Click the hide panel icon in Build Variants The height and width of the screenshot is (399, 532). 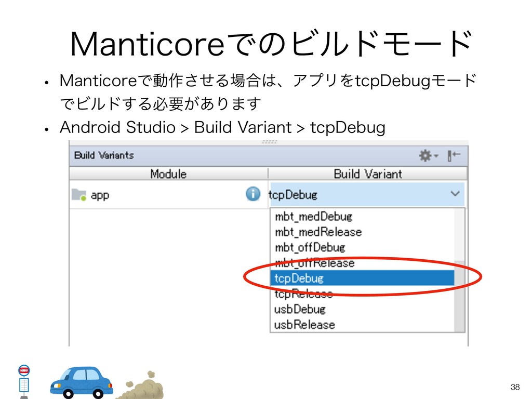[454, 156]
